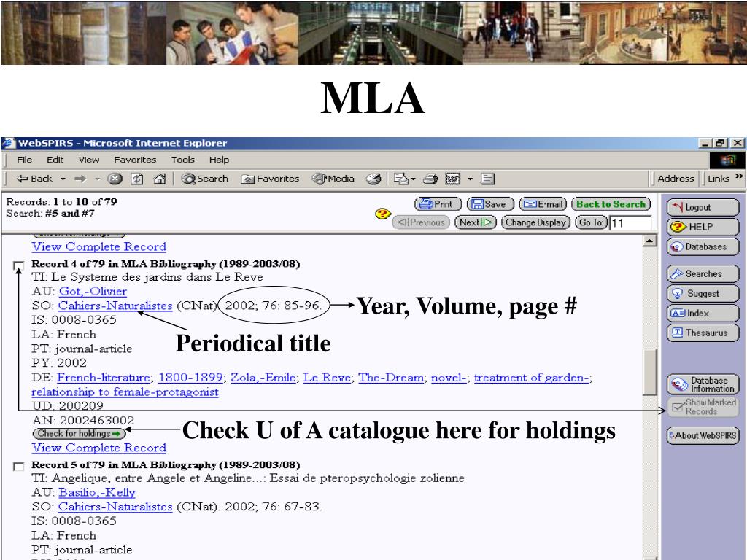Click the treatment of garden- descriptor link

tap(532, 378)
